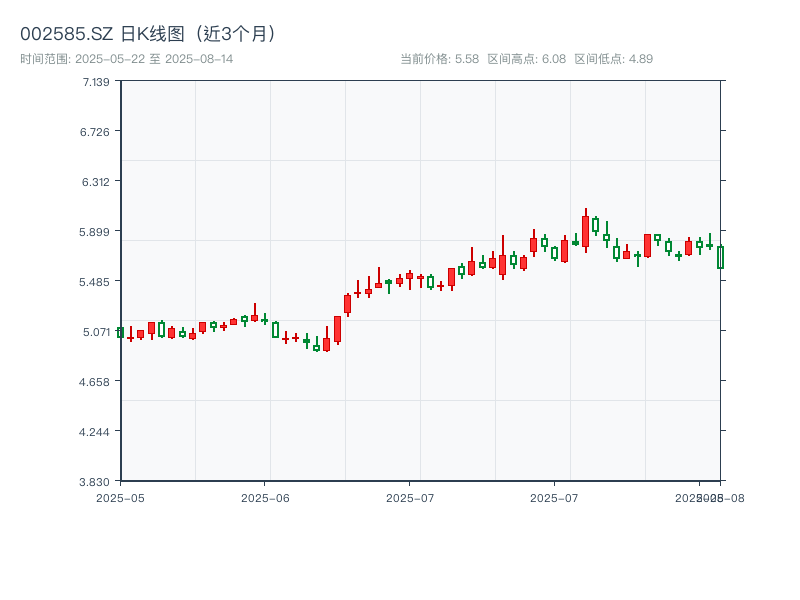This screenshot has width=800, height=600.
Task: Click the 当前价格 5.58 label
Action: [x=439, y=59]
